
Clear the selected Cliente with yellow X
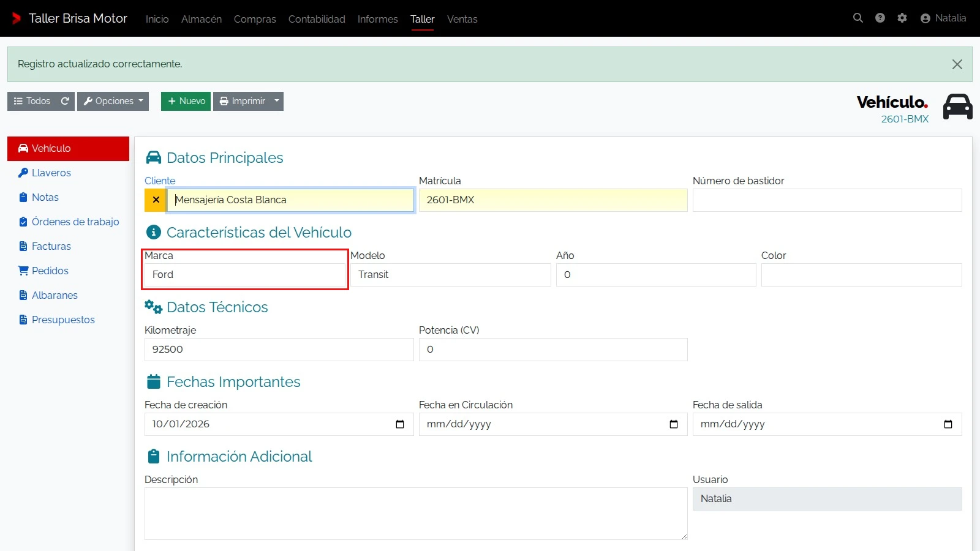click(156, 200)
